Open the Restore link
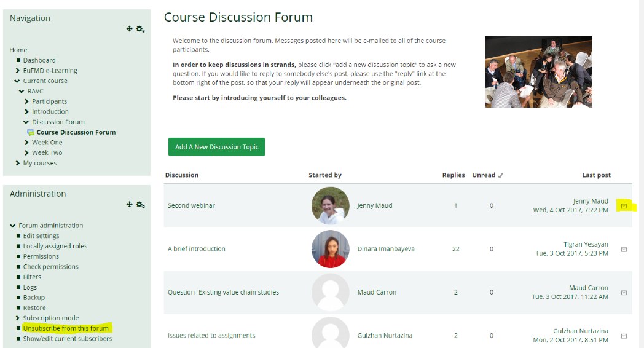644x348 pixels. pos(34,308)
